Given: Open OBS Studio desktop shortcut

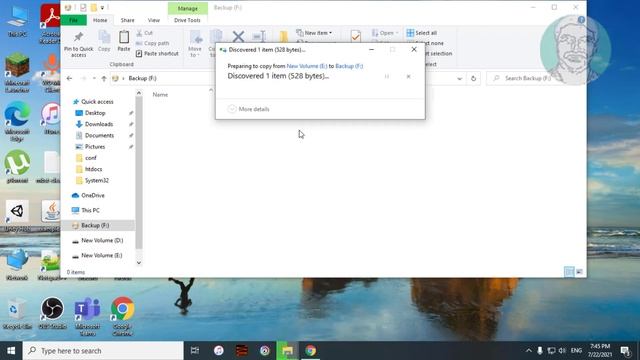Looking at the screenshot, I should click(52, 313).
